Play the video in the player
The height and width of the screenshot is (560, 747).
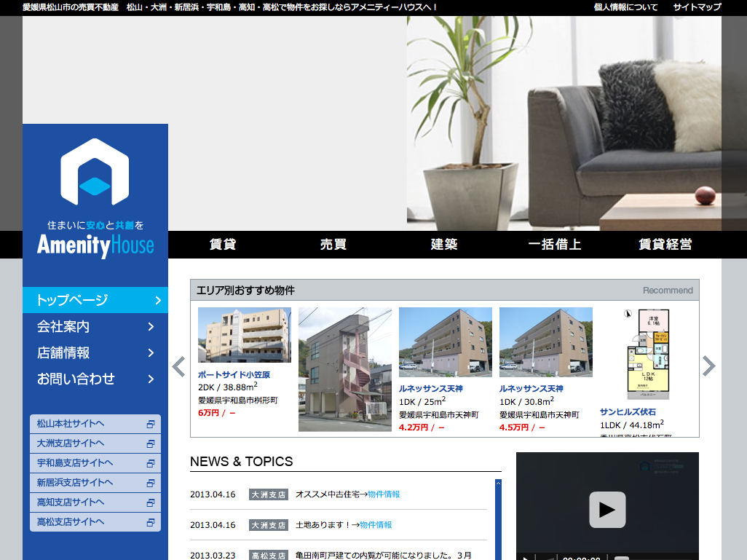pyautogui.click(x=607, y=509)
